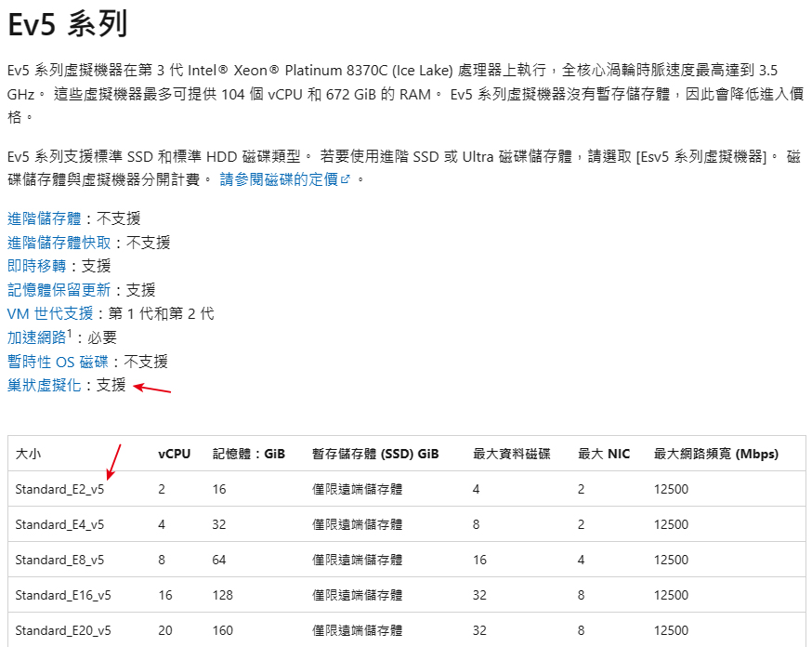This screenshot has width=812, height=647.
Task: Click 僅限遠端儲存體 in Standard_E2_v5 row
Action: click(358, 489)
